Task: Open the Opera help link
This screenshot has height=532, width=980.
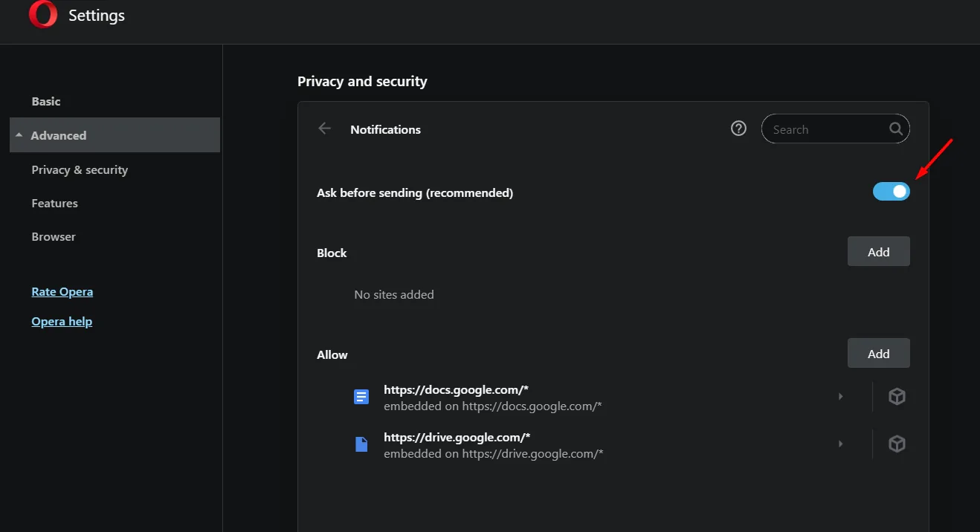Action: [x=62, y=321]
